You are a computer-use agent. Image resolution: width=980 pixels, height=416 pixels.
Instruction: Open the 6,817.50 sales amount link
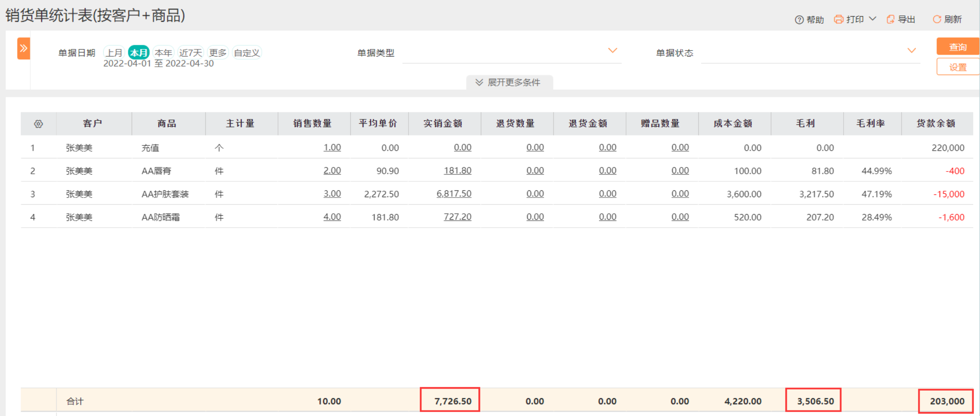pyautogui.click(x=454, y=194)
